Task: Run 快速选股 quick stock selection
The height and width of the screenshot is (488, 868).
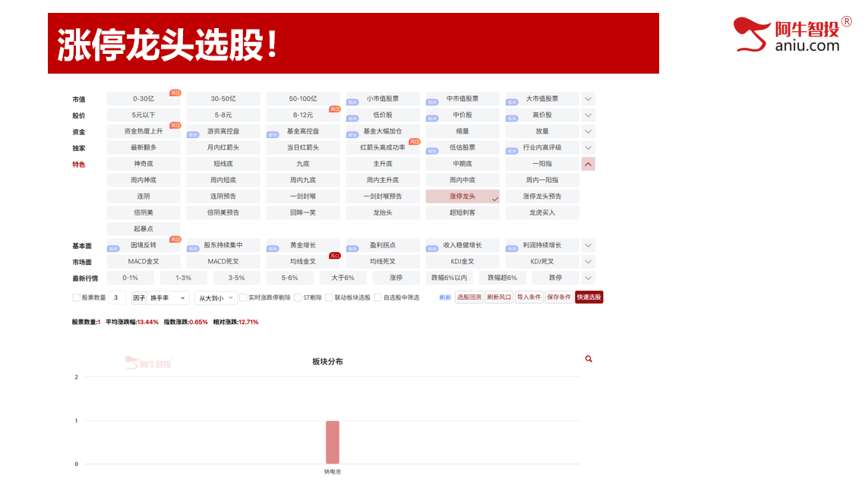Action: coord(589,297)
